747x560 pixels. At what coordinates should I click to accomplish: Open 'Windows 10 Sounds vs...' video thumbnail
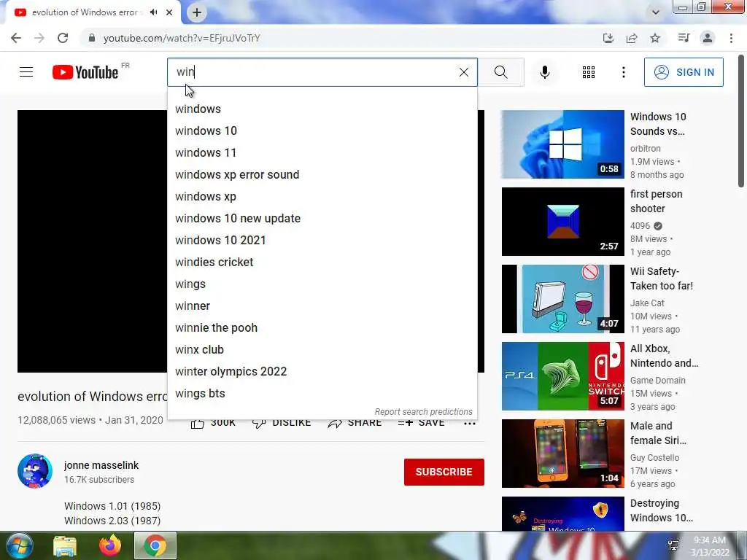[x=562, y=144]
